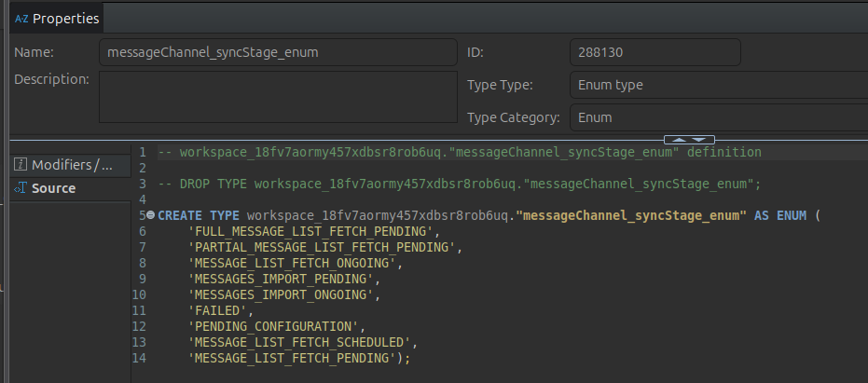
Task: Click 'PENDING_CONFIGURATION' enum value
Action: (275, 326)
